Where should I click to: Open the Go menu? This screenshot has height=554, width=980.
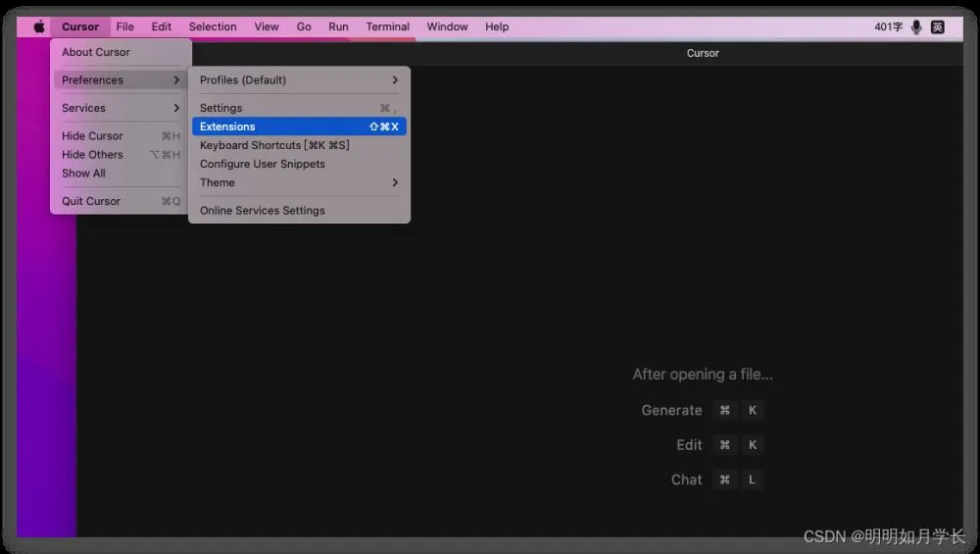click(x=304, y=26)
